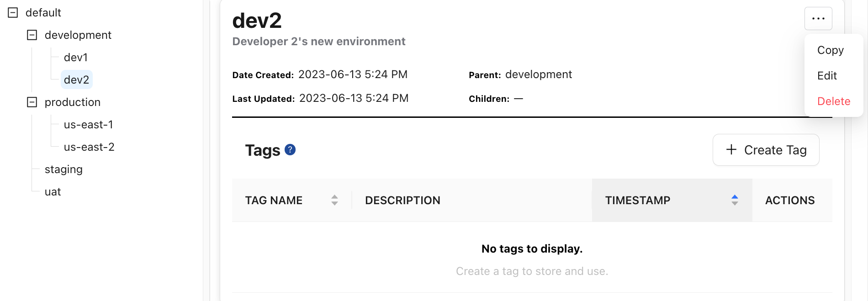Sort table by Tag Name arrows
The width and height of the screenshot is (868, 301).
point(334,200)
